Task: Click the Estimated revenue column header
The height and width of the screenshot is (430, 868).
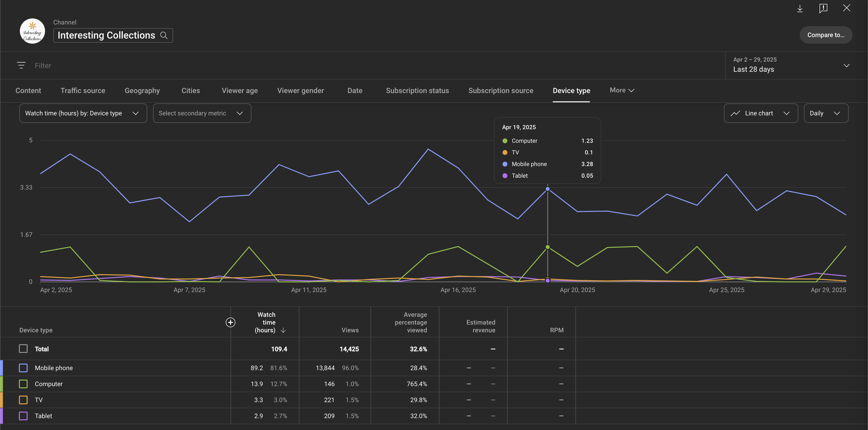Action: click(x=481, y=326)
